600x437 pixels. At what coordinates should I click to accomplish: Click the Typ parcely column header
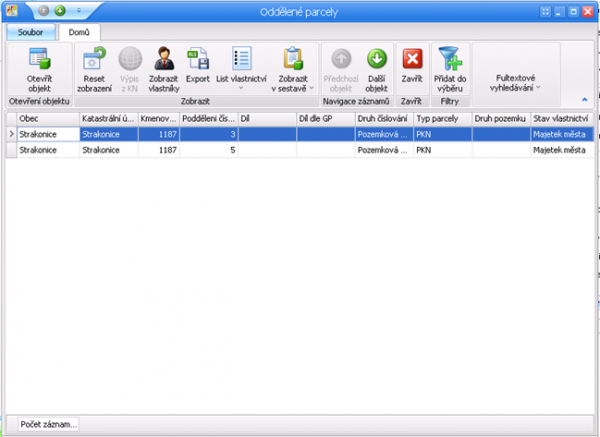pyautogui.click(x=442, y=119)
